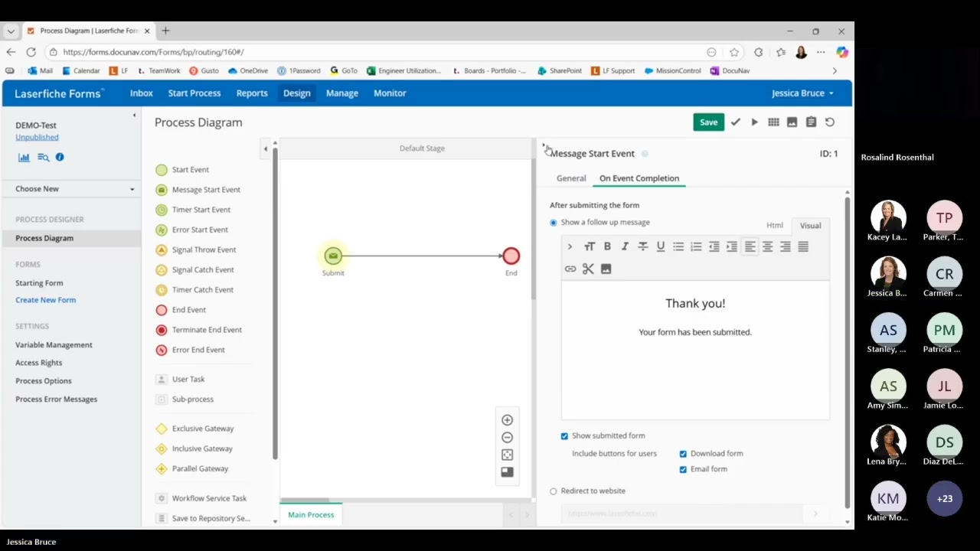The width and height of the screenshot is (980, 551).
Task: Switch to the Html editor tab
Action: (775, 226)
